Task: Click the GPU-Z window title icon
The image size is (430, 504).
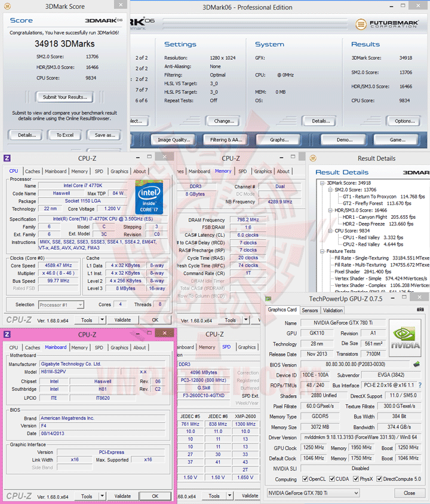Action: coord(268,298)
